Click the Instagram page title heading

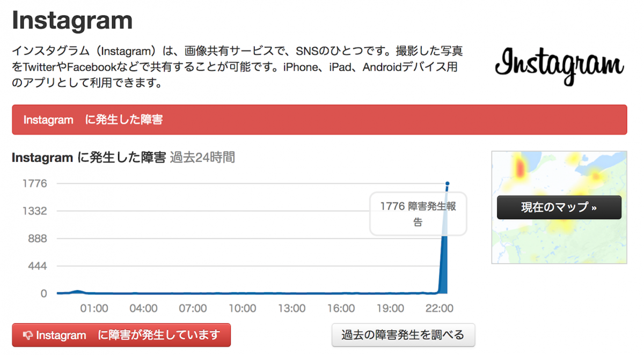(72, 20)
